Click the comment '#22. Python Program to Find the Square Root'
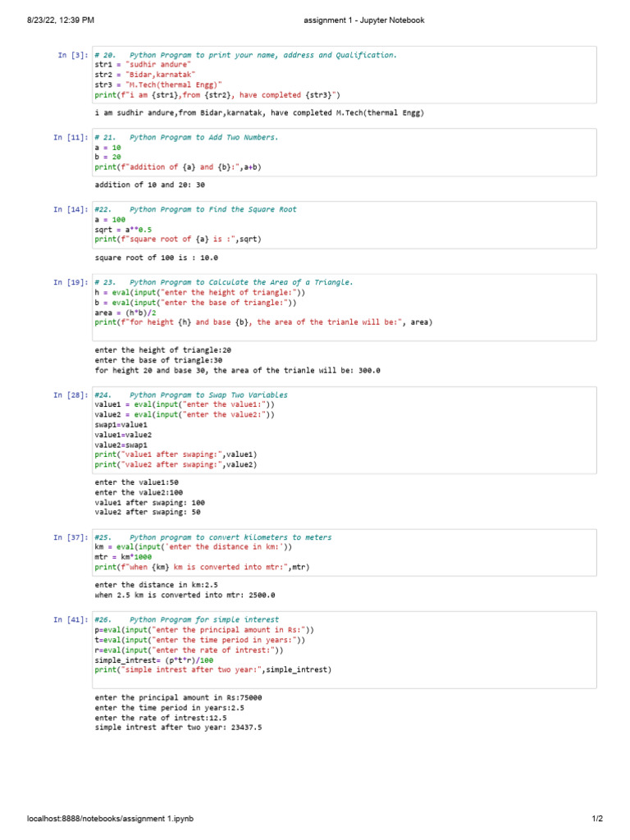The width and height of the screenshot is (630, 840). click(x=195, y=209)
